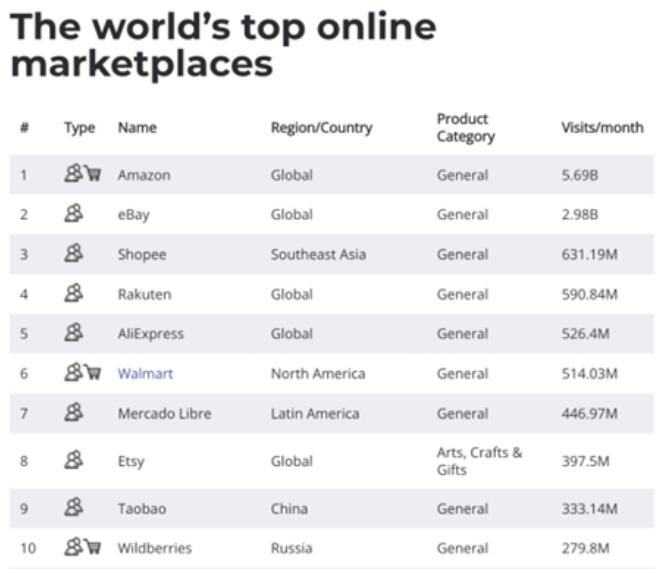Click the cart type icon for Wildberries
This screenshot has width=663, height=574.
pos(93,547)
